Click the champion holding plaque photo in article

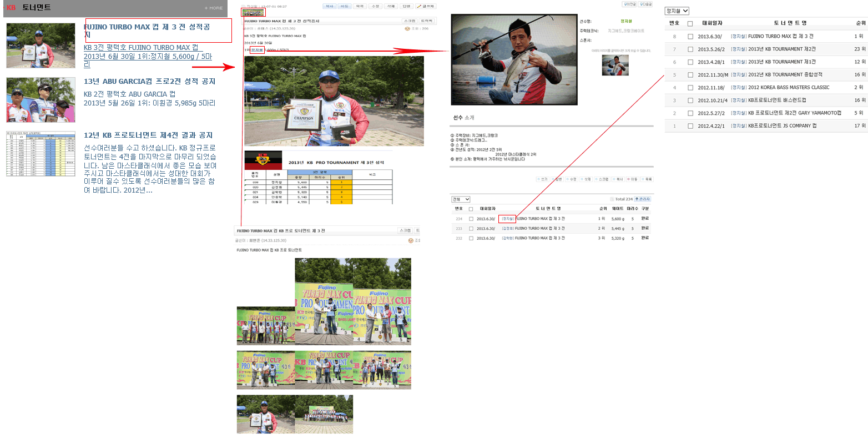[x=334, y=101]
